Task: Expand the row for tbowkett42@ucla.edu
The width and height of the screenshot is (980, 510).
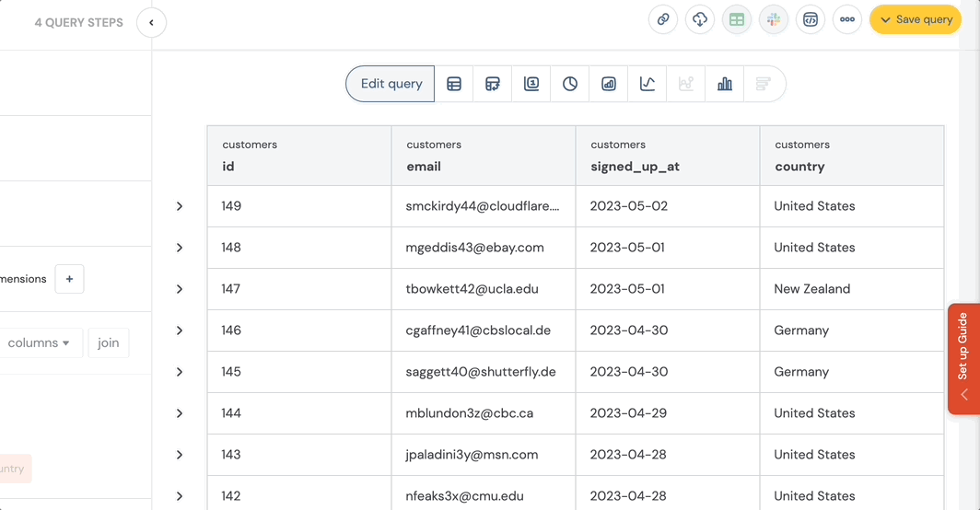Action: point(180,289)
